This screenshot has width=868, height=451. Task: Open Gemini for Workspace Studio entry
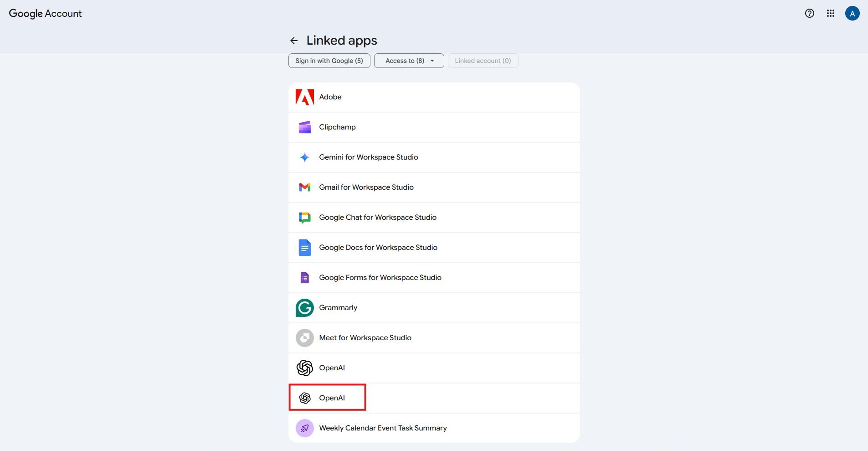click(x=434, y=157)
